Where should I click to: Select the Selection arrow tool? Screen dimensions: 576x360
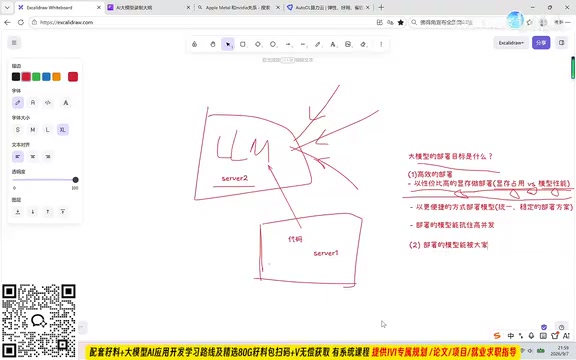(228, 44)
